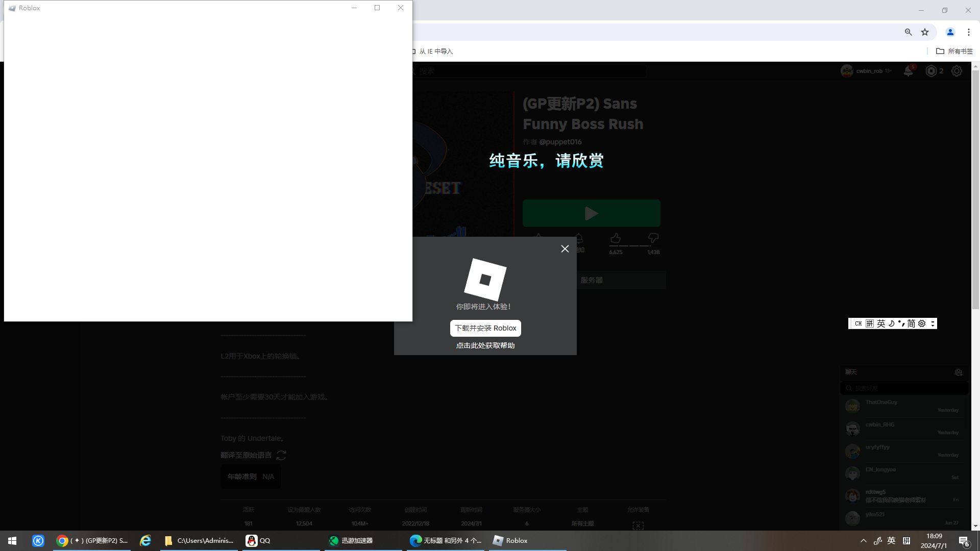Open IME bar settings gear
Screen dimensions: 980x551
click(x=922, y=323)
